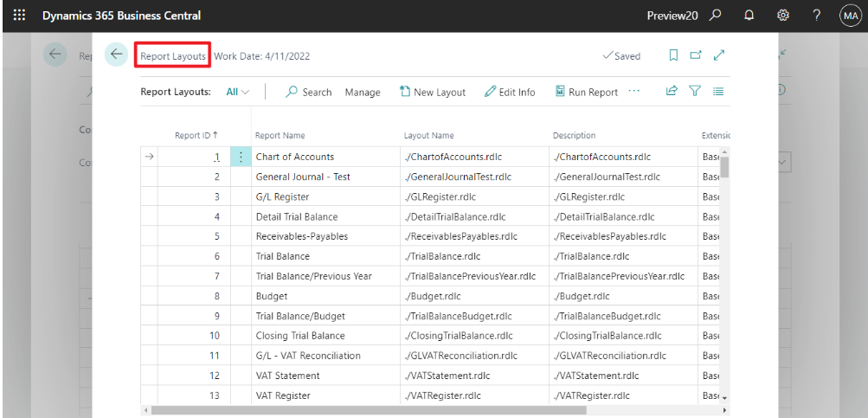
Task: Open row options for Chart of Accounts
Action: click(x=241, y=157)
